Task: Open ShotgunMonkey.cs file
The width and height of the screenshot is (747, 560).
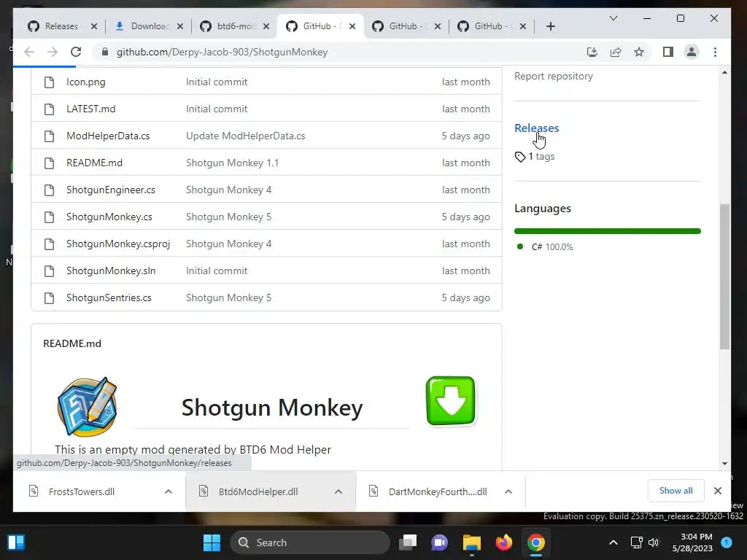Action: 109,217
